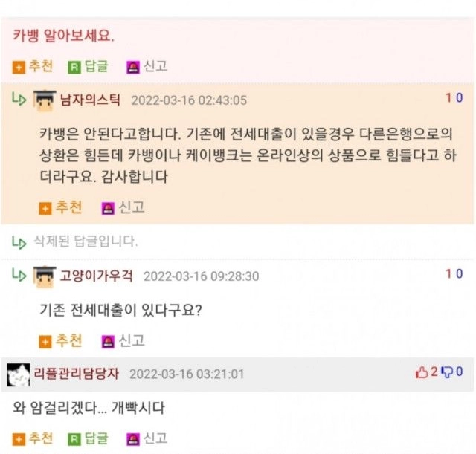The image size is (476, 454).
Task: Click 남자의스틱's avatar image
Action: click(45, 100)
